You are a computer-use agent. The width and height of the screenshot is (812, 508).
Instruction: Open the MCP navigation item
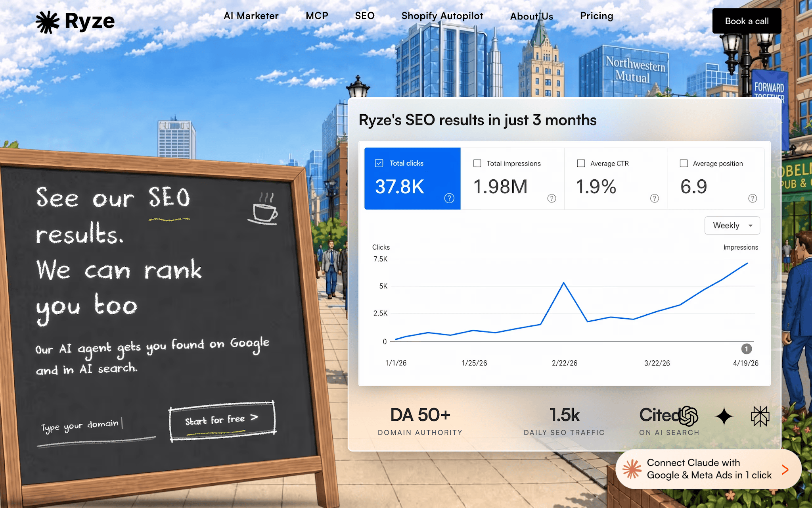click(317, 16)
